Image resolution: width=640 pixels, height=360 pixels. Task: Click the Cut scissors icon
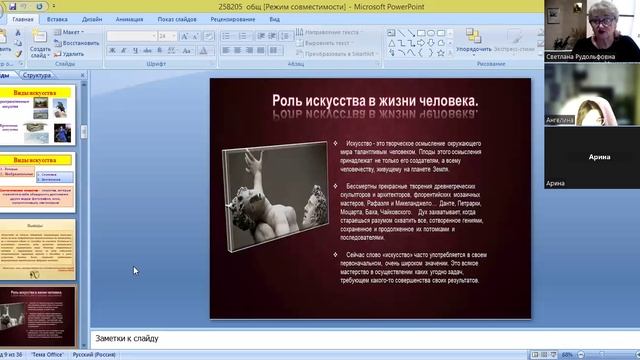tap(18, 33)
